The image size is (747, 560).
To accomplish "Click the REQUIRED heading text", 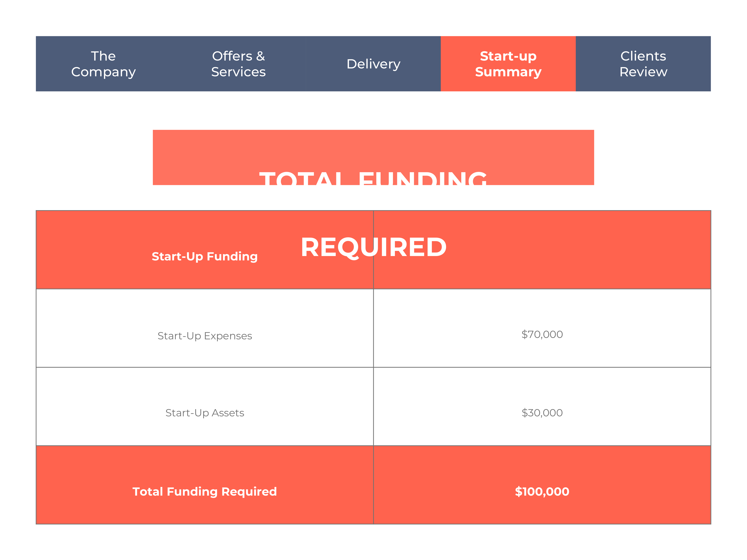I will pyautogui.click(x=374, y=247).
